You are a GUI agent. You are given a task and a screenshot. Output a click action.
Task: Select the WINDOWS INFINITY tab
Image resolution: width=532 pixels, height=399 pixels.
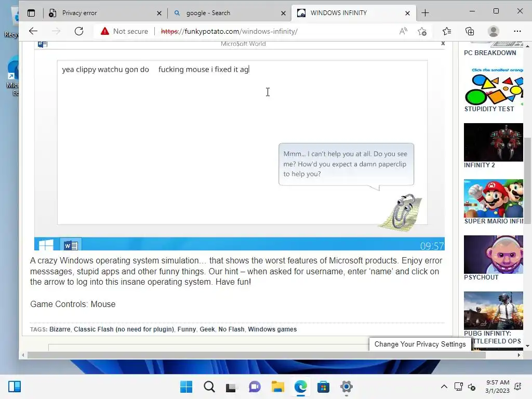coord(354,13)
